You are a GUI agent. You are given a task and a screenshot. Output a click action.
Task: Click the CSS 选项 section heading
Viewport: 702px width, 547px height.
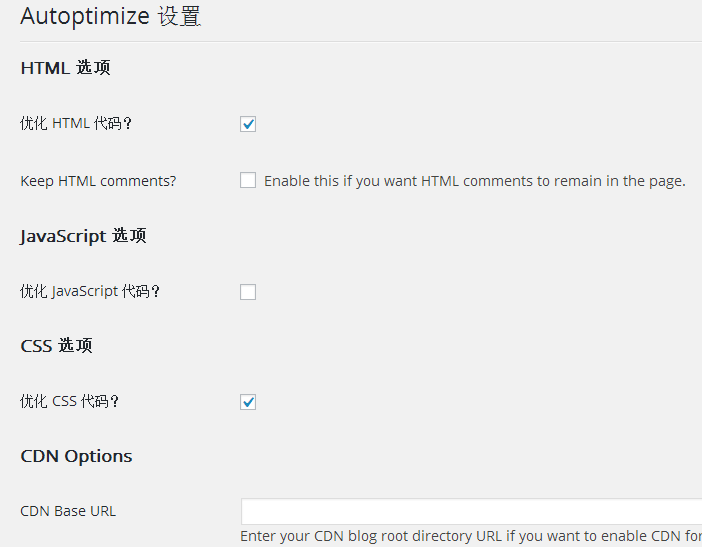click(56, 346)
